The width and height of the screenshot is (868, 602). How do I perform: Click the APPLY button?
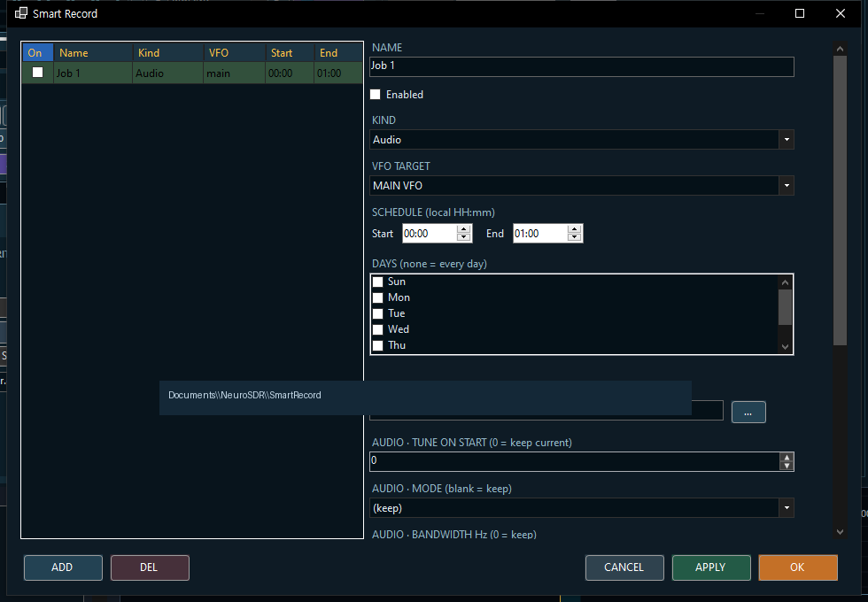(711, 567)
